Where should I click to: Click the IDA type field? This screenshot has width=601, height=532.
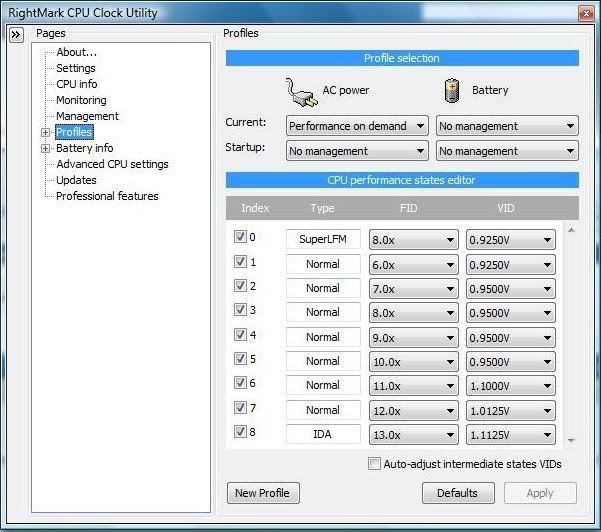(323, 434)
